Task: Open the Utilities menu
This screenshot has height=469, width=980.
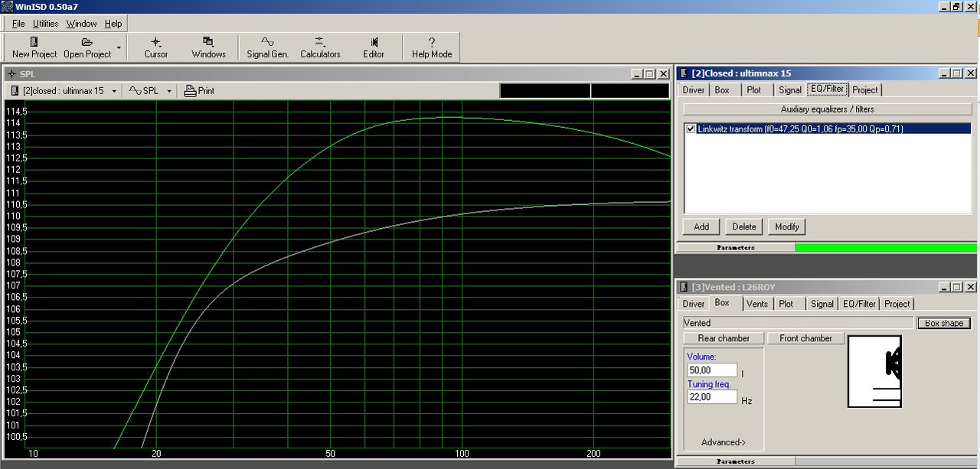Action: click(x=45, y=24)
